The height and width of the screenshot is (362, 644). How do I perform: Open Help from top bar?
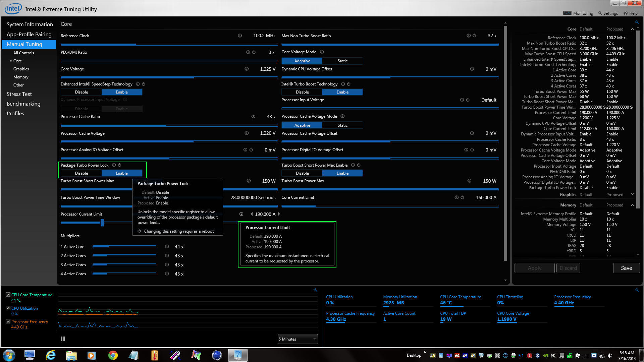[x=631, y=13]
